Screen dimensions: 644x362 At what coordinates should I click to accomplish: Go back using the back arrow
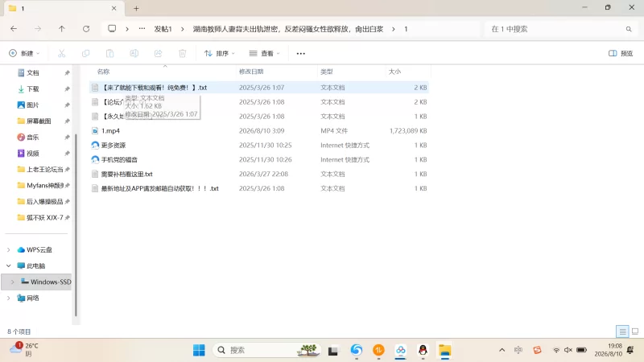tap(14, 29)
